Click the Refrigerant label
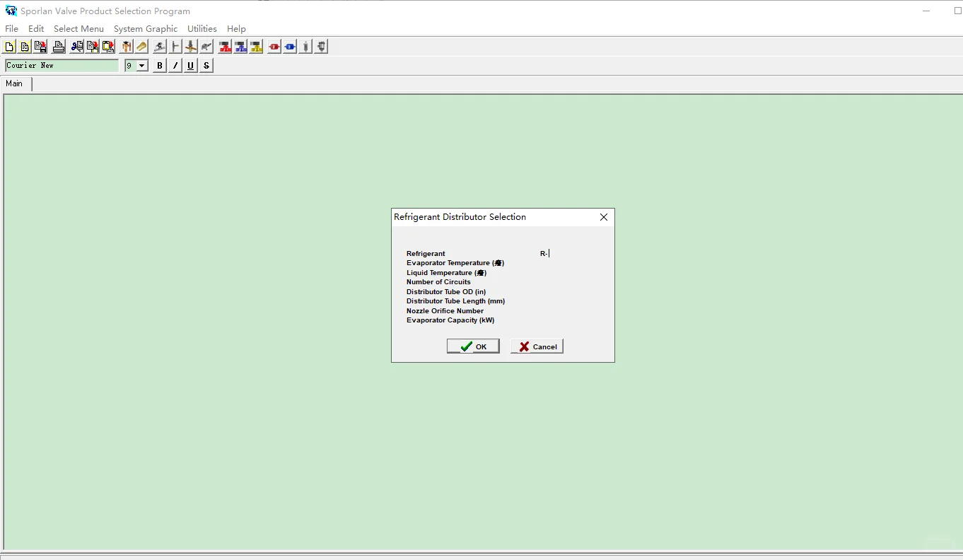This screenshot has width=963, height=560. click(x=426, y=254)
